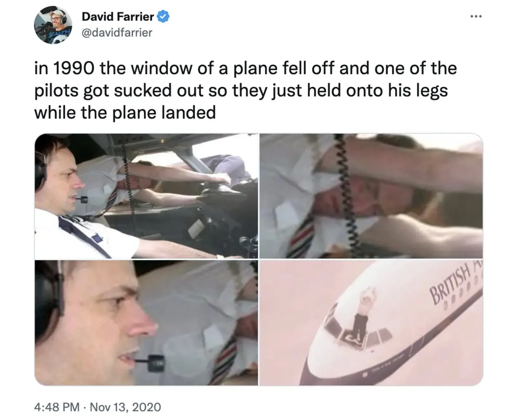
Task: Open the three-dot more options menu
Action: point(476,16)
